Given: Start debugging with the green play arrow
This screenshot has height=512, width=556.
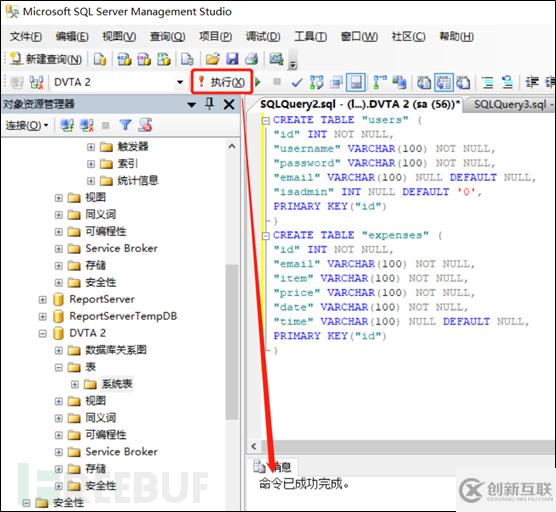Looking at the screenshot, I should 258,82.
